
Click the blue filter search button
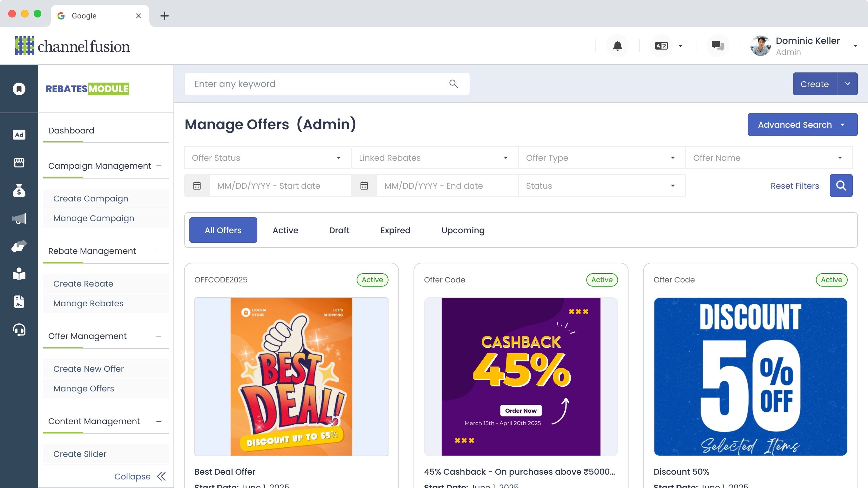click(x=841, y=186)
